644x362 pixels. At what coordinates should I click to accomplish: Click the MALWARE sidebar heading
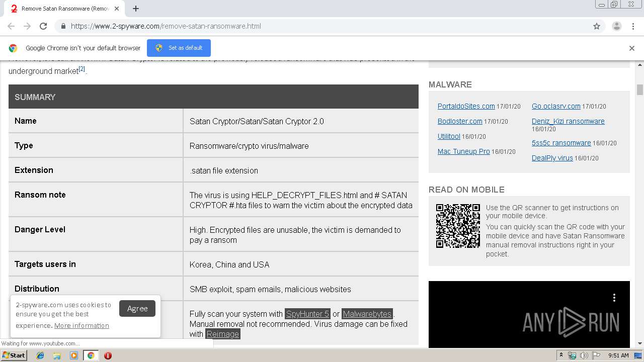click(x=450, y=84)
